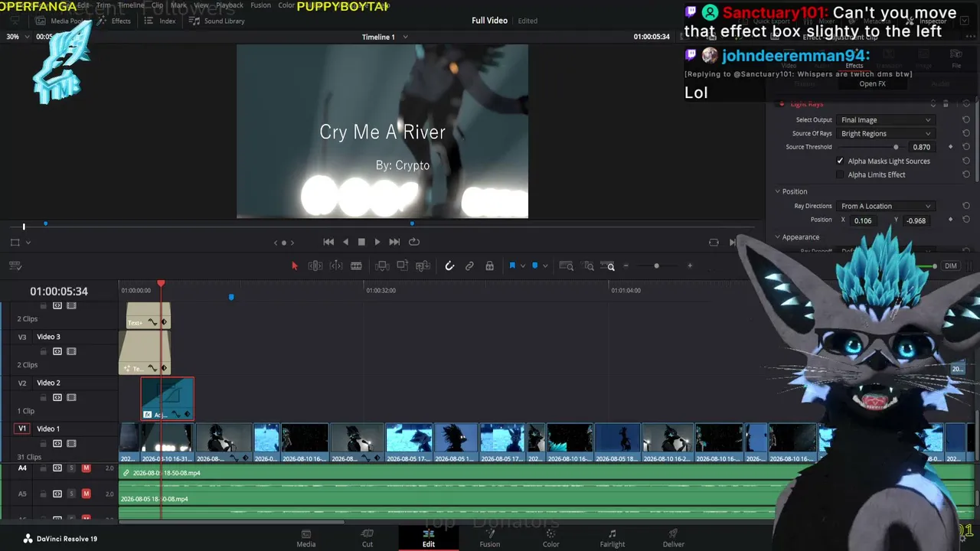
Task: Toggle Loop playback button
Action: [x=414, y=242]
